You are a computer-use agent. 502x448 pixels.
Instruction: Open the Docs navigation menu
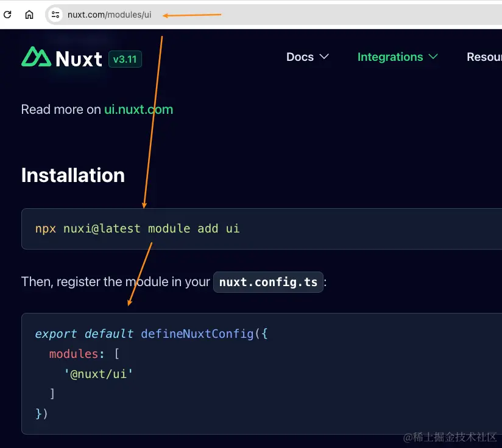point(300,57)
